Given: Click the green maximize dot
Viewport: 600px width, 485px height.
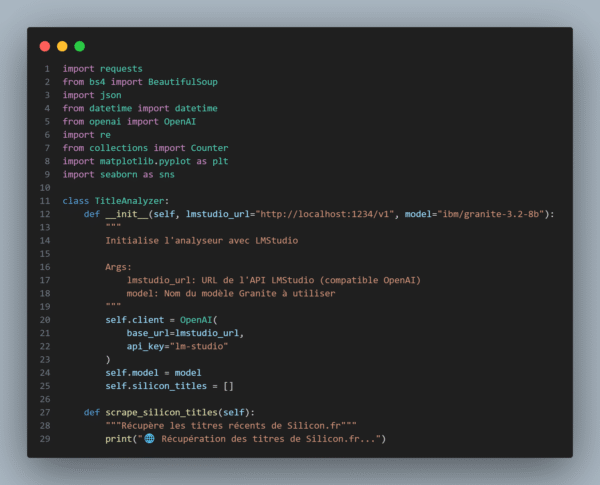Looking at the screenshot, I should pyautogui.click(x=80, y=46).
